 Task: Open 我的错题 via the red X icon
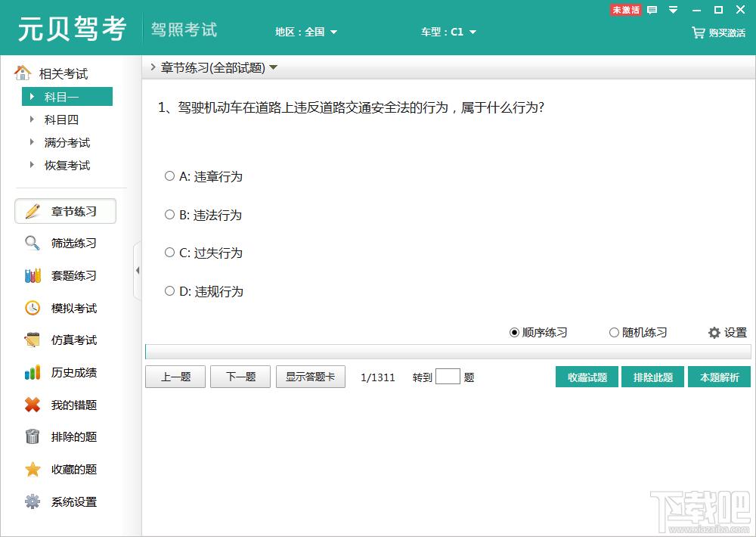tap(33, 405)
